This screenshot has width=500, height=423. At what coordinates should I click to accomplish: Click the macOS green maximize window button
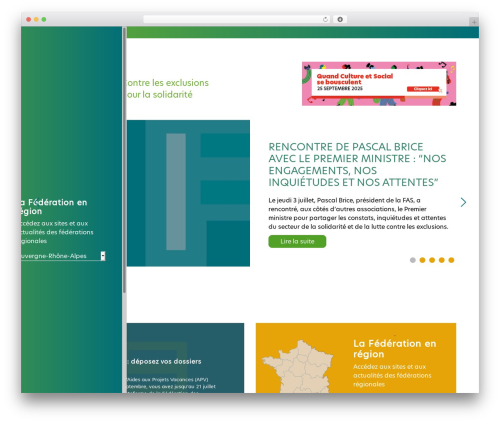(44, 19)
